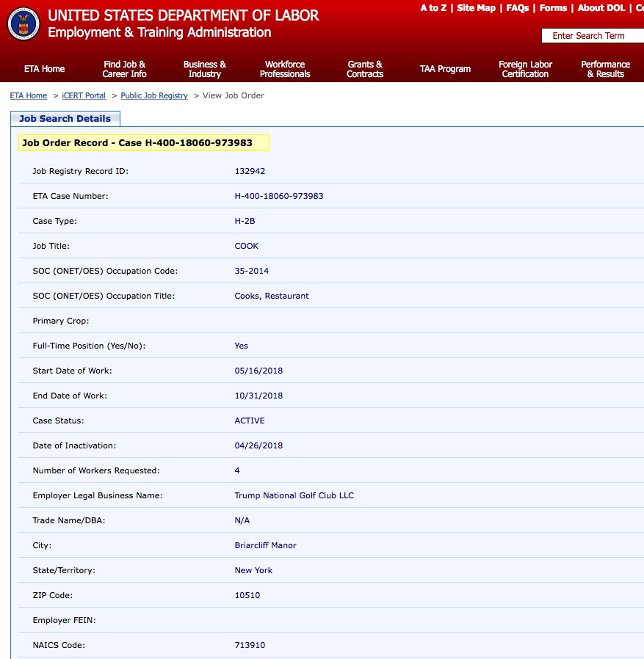Click occupation code value 35-2014

252,271
